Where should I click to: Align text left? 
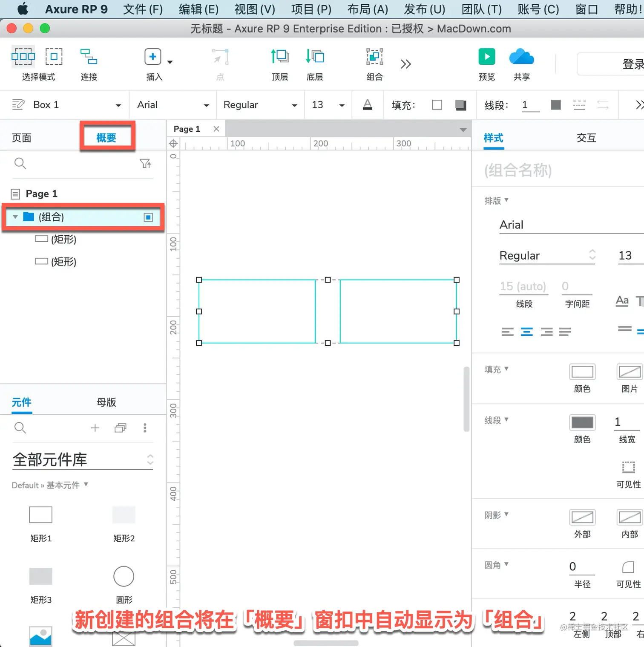click(x=507, y=332)
